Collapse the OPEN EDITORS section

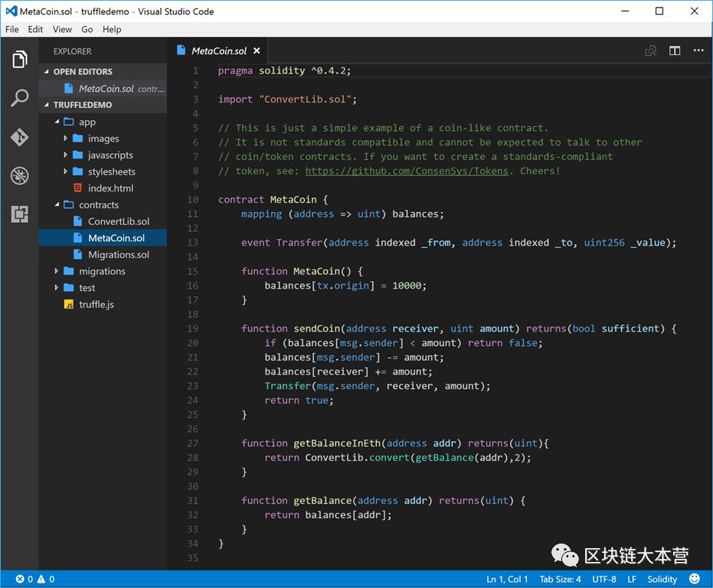click(x=47, y=71)
